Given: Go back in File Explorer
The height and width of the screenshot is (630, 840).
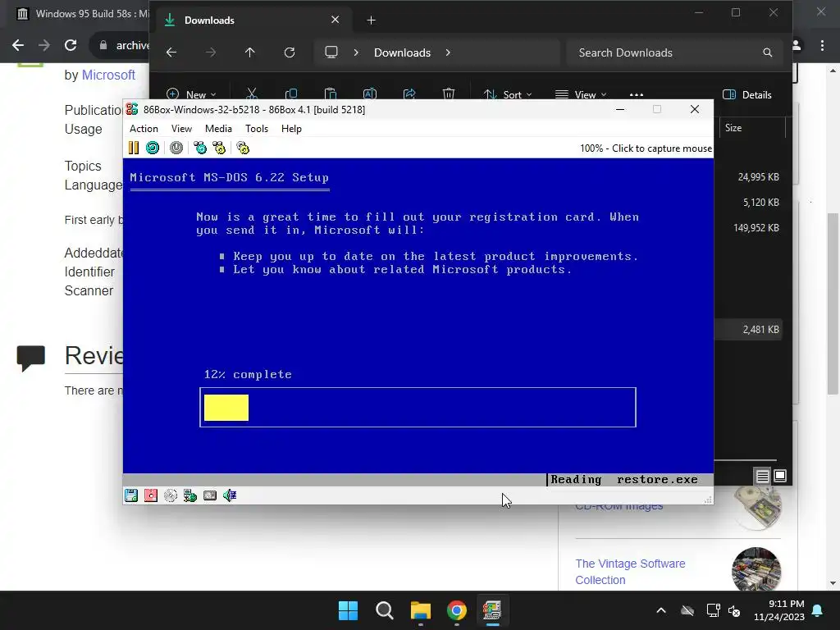Looking at the screenshot, I should click(171, 52).
